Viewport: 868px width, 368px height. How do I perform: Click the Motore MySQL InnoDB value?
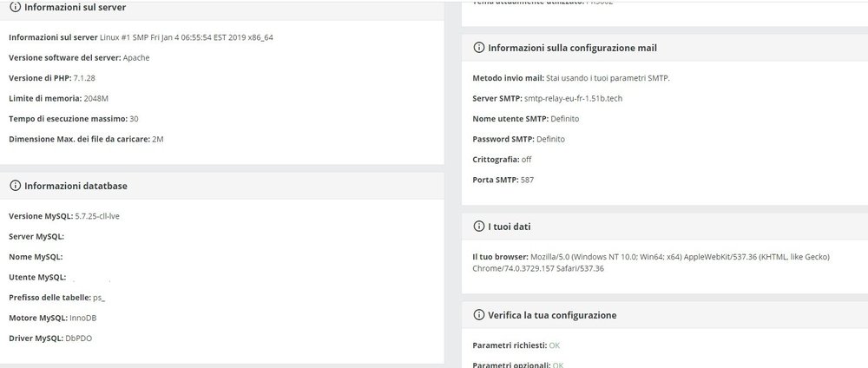(82, 318)
